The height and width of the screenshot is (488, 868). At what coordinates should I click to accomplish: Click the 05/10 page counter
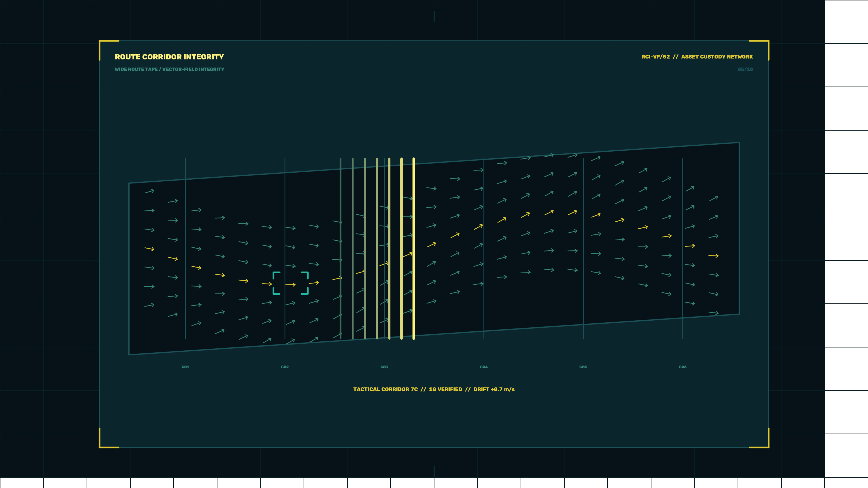pyautogui.click(x=745, y=69)
